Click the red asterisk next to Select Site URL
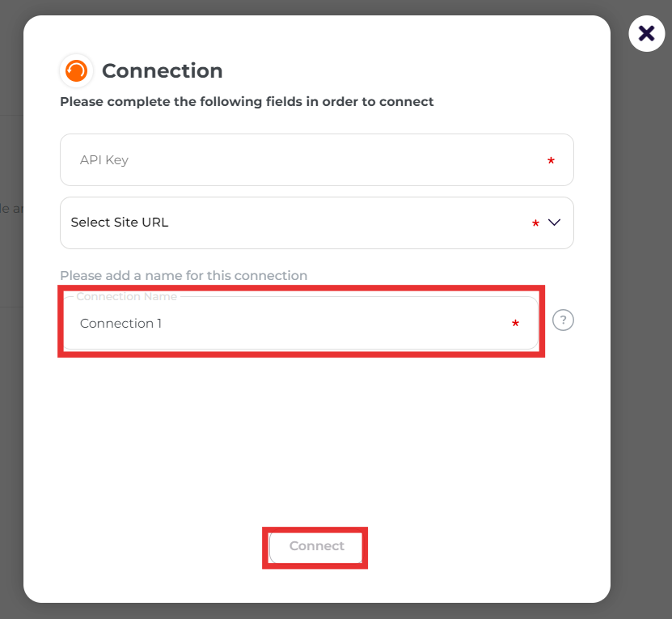Image resolution: width=672 pixels, height=619 pixels. point(535,223)
